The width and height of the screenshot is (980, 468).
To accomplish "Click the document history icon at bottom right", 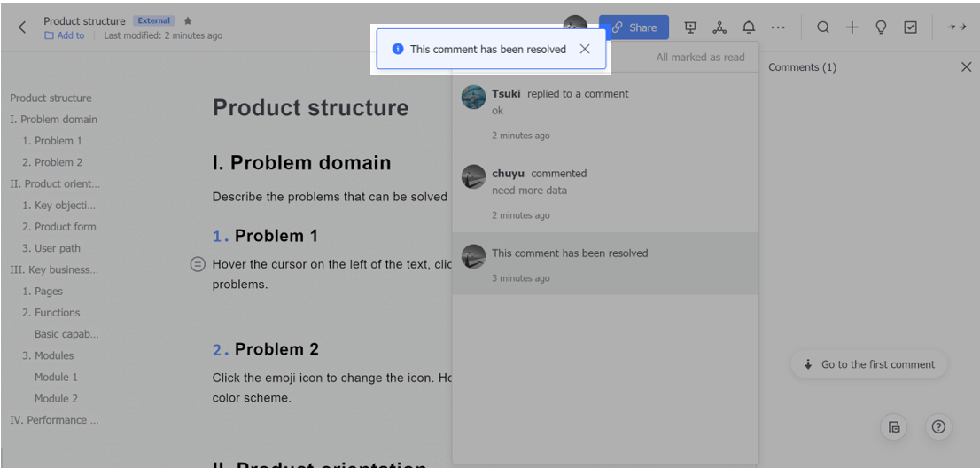I will click(x=894, y=427).
